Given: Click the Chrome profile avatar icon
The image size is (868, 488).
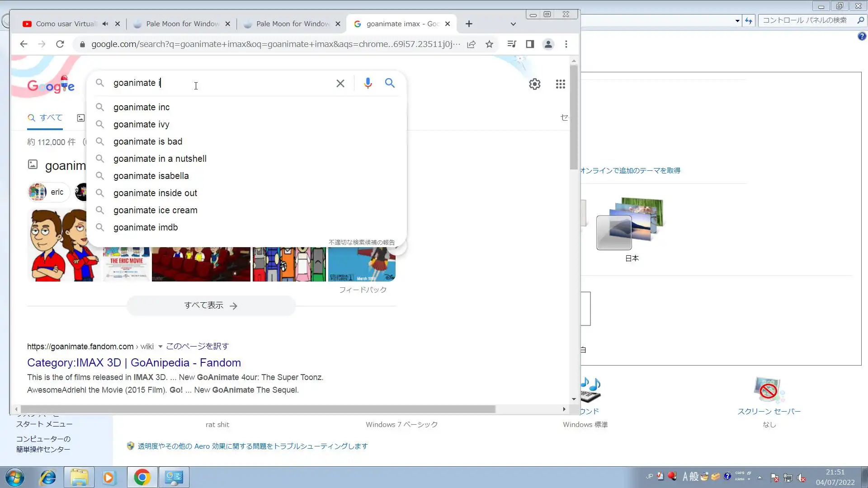Looking at the screenshot, I should (x=548, y=44).
